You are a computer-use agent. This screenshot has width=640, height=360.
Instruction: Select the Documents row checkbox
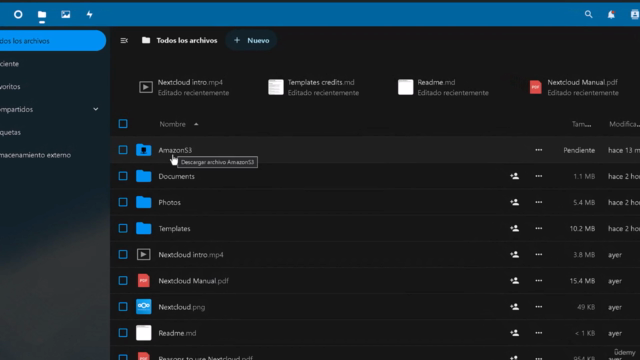pyautogui.click(x=123, y=176)
